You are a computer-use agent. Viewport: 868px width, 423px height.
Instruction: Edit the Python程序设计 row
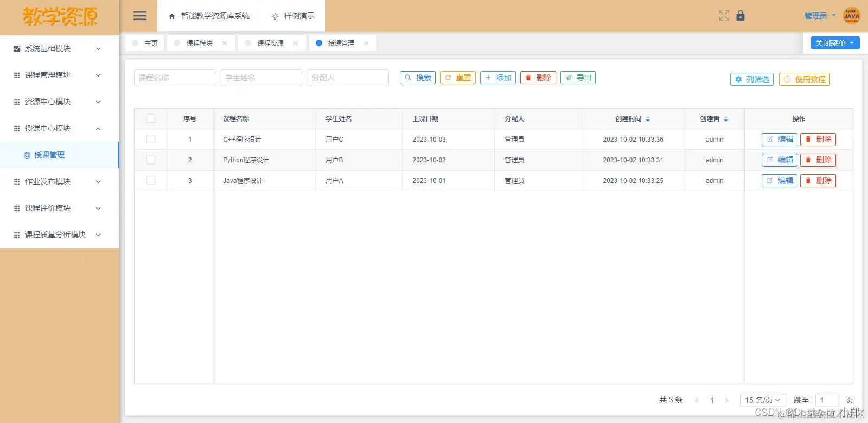[780, 160]
